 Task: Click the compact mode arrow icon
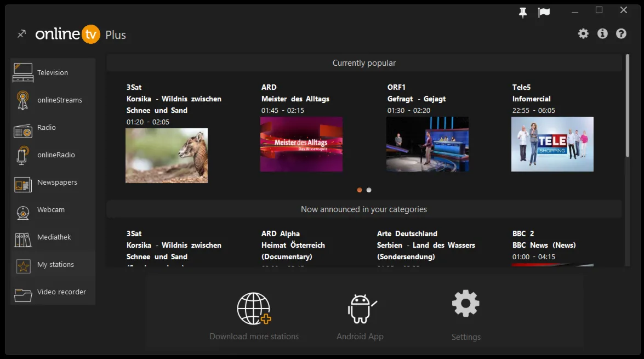point(21,33)
